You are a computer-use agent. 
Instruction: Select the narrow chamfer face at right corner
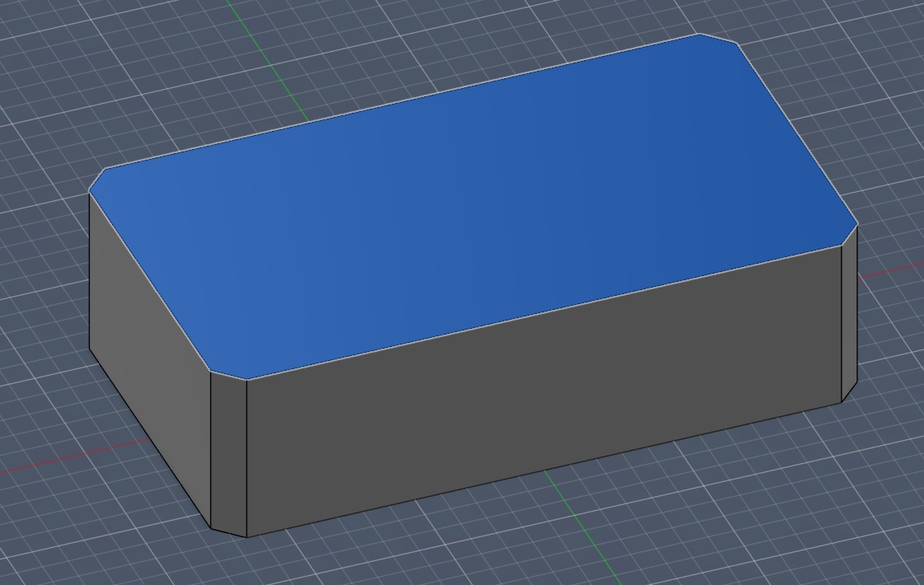click(849, 316)
